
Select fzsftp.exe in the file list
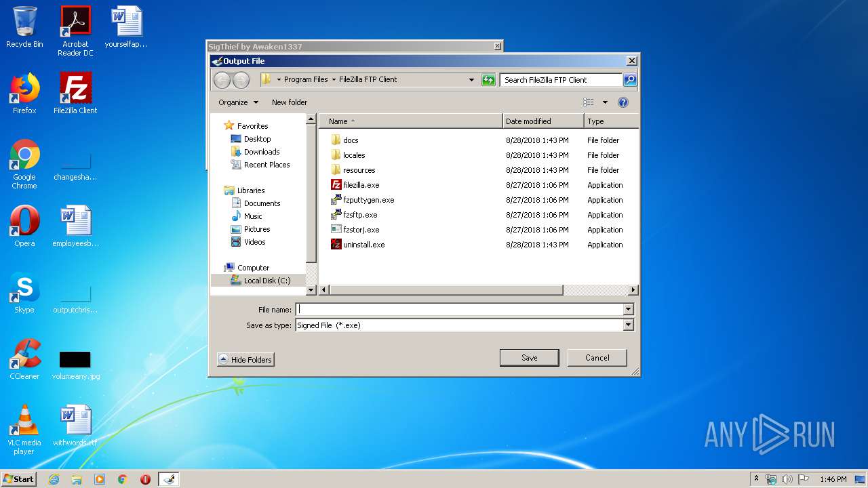(360, 215)
